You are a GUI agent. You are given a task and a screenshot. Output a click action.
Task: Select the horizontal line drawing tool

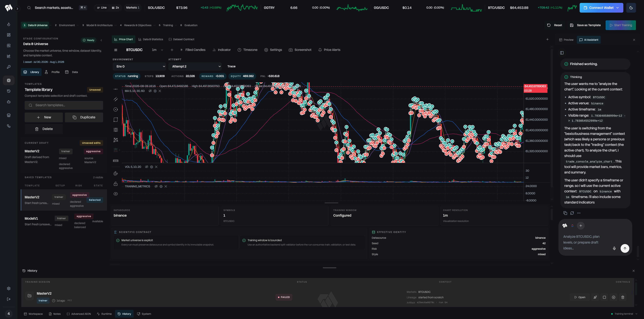tap(116, 89)
